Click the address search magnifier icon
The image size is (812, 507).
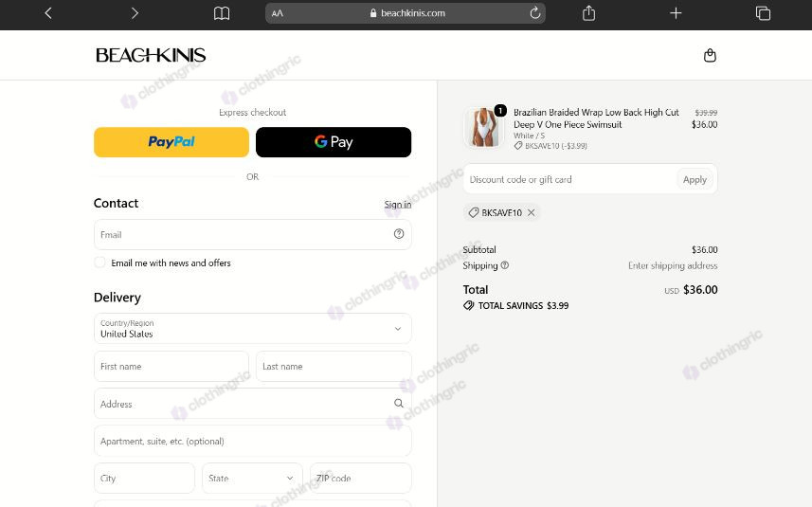(399, 403)
